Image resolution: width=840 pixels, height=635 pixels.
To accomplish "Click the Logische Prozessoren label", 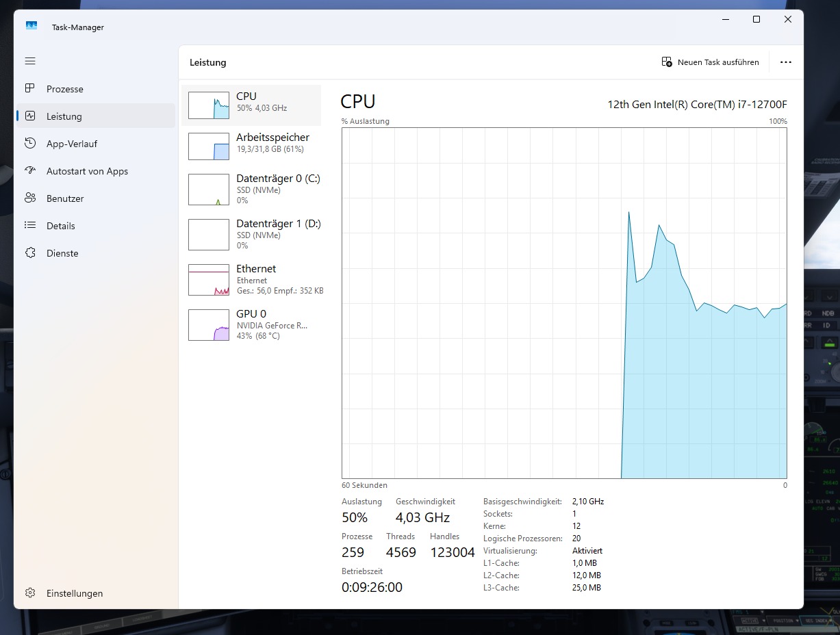I will click(x=523, y=539).
